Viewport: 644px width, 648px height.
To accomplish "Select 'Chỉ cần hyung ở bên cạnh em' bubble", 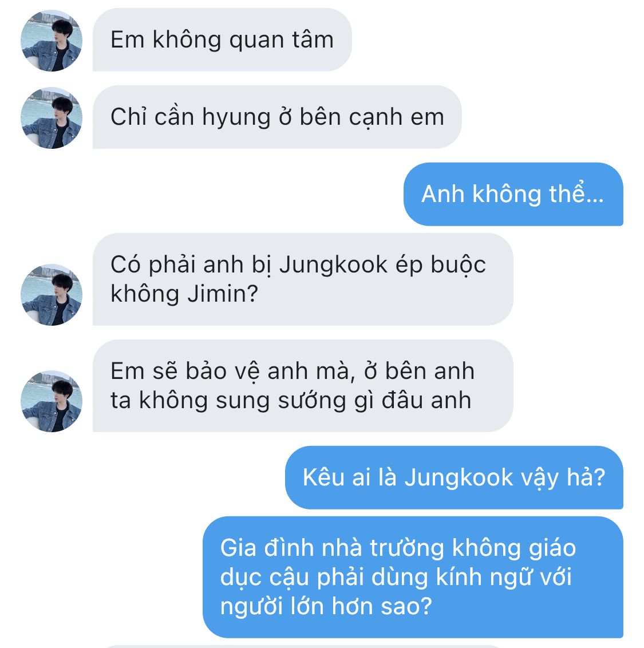I will tap(277, 117).
